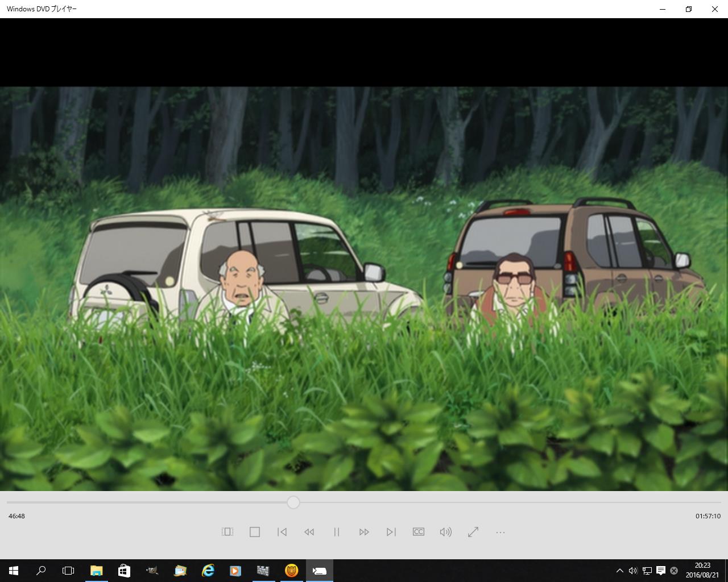Switch to full screen mode
Screen dimensions: 728x582
[x=473, y=532]
